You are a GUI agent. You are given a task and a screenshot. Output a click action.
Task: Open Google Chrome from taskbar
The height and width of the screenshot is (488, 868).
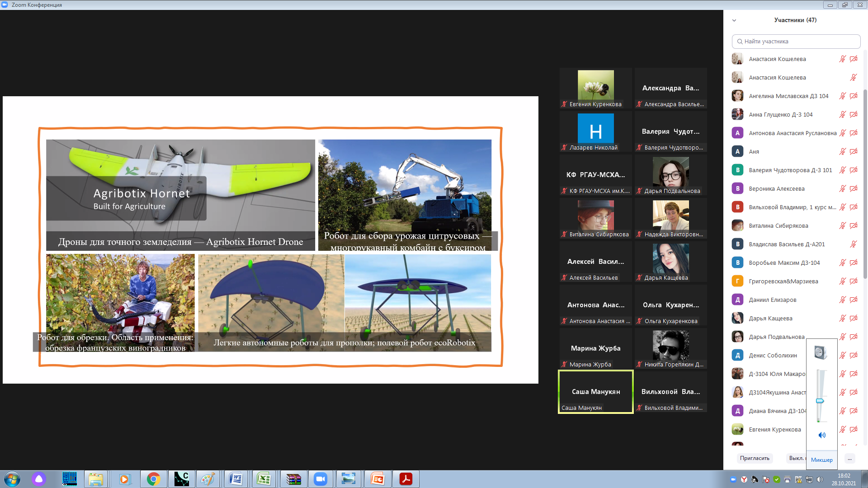[153, 479]
